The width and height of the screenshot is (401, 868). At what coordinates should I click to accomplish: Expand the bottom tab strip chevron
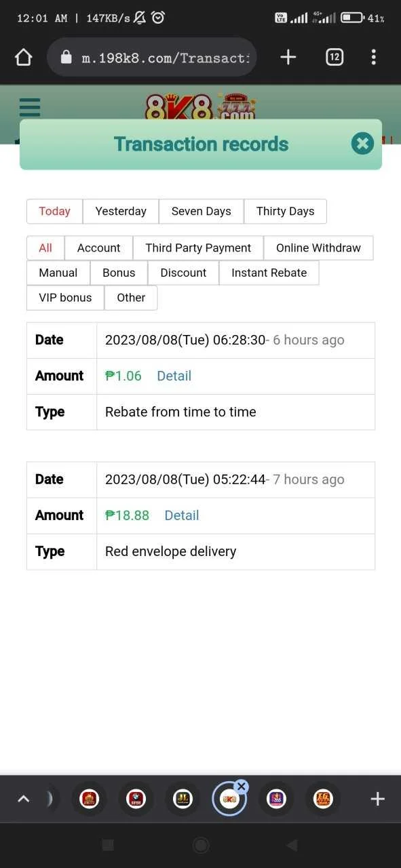coord(23,799)
